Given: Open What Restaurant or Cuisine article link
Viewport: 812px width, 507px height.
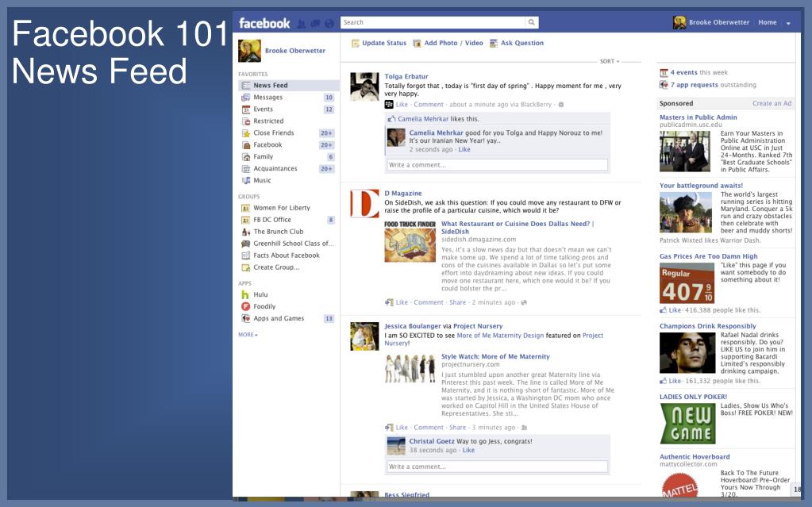Looking at the screenshot, I should click(518, 228).
